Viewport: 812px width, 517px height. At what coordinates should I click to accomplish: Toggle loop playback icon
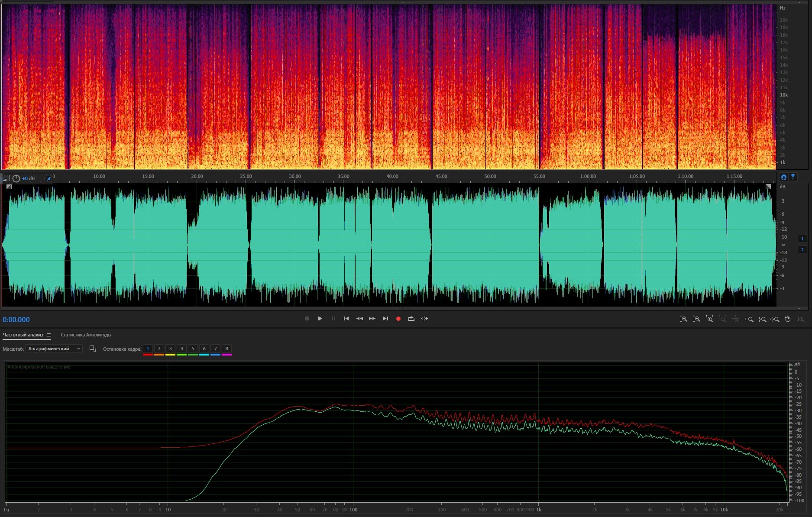pos(411,319)
